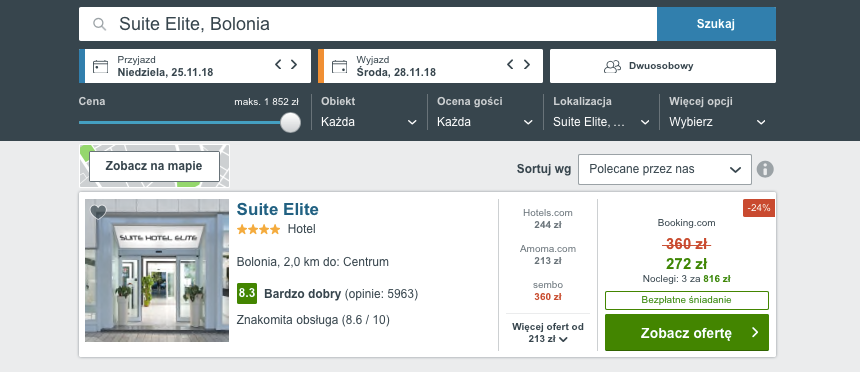Expand the Obiekt filter dropdown
The height and width of the screenshot is (372, 860).
369,122
